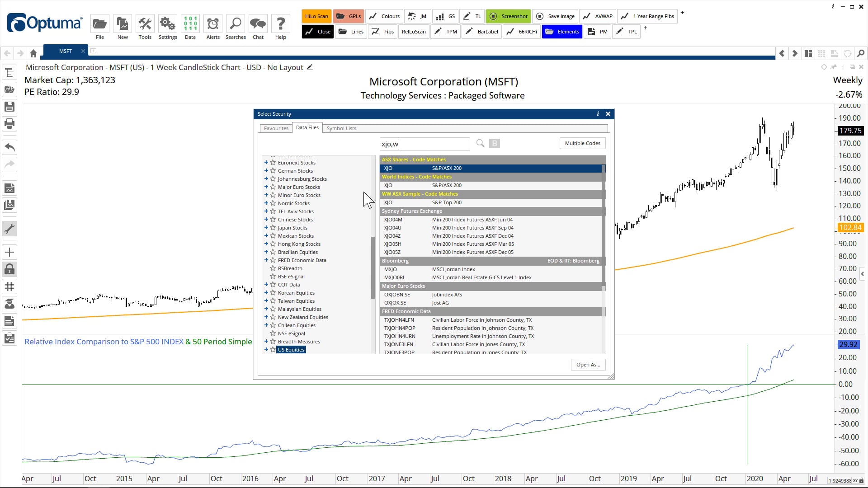Open the File menu icon
The height and width of the screenshot is (488, 868).
point(99,23)
